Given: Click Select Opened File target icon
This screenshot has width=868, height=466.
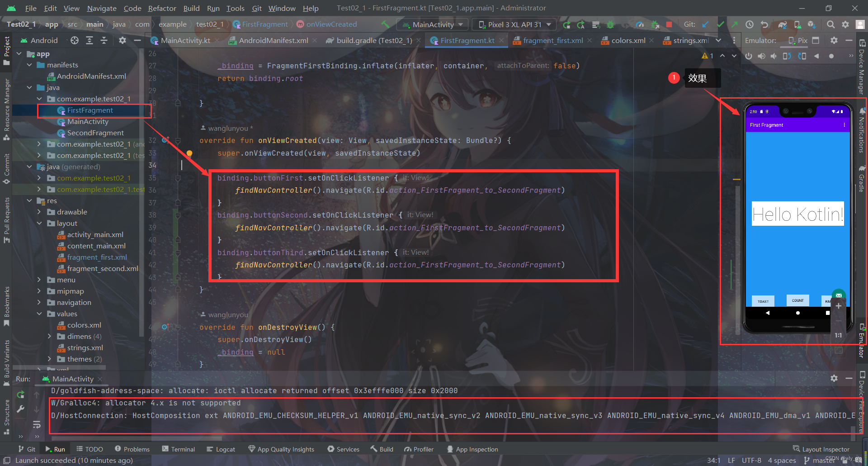Looking at the screenshot, I should click(75, 40).
